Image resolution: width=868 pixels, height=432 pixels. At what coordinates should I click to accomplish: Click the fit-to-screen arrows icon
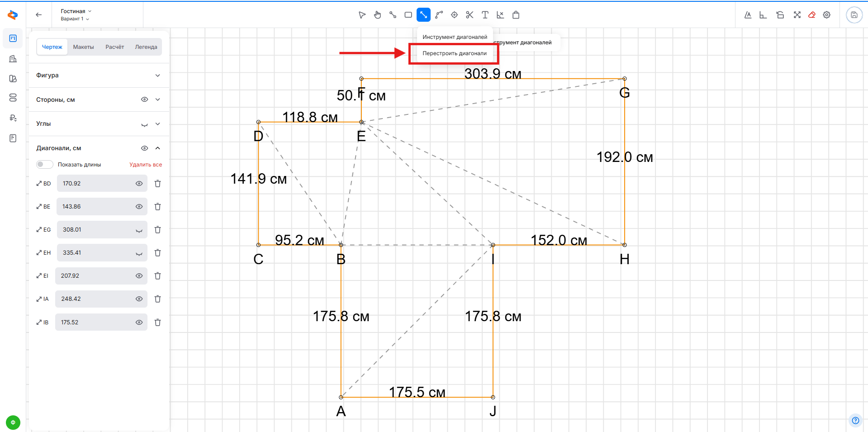coord(797,15)
